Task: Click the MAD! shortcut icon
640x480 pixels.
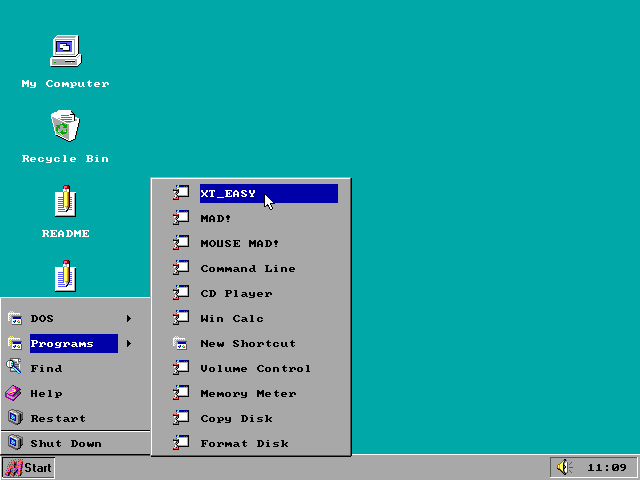Action: 181,218
